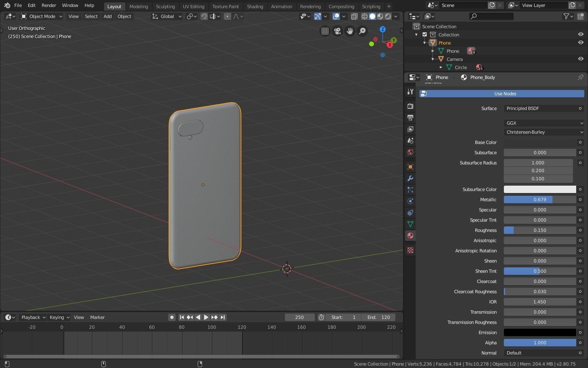Click the material icon next to Circle
This screenshot has width=588, height=368.
coord(479,67)
